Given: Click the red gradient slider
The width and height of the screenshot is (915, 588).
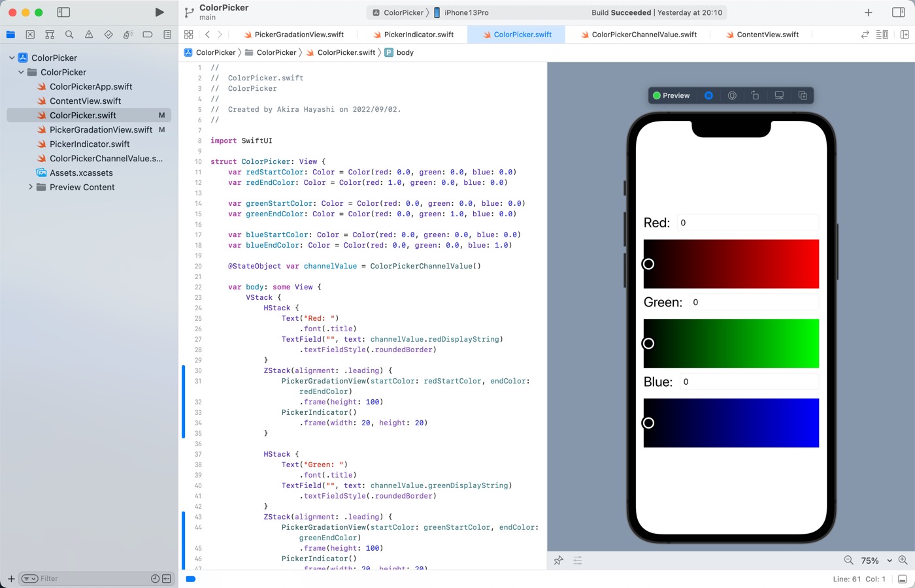Looking at the screenshot, I should (731, 264).
